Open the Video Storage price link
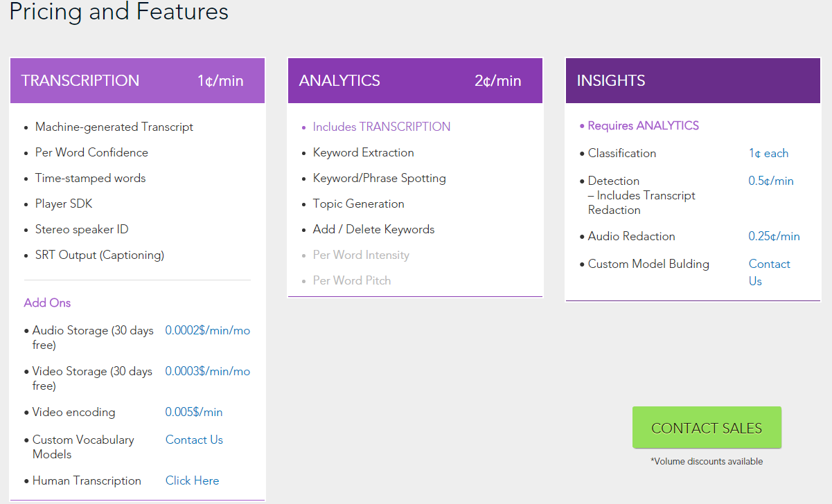Screen dimensions: 832x504 point(207,372)
